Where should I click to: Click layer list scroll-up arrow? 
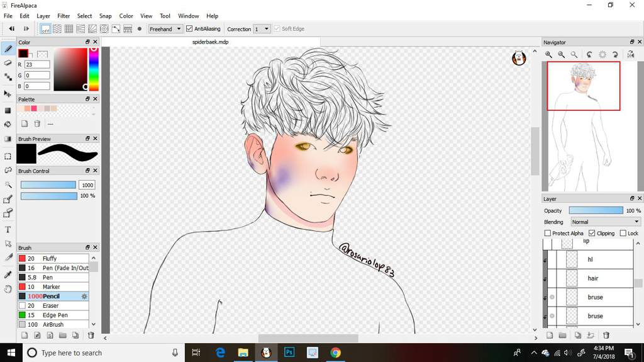638,244
